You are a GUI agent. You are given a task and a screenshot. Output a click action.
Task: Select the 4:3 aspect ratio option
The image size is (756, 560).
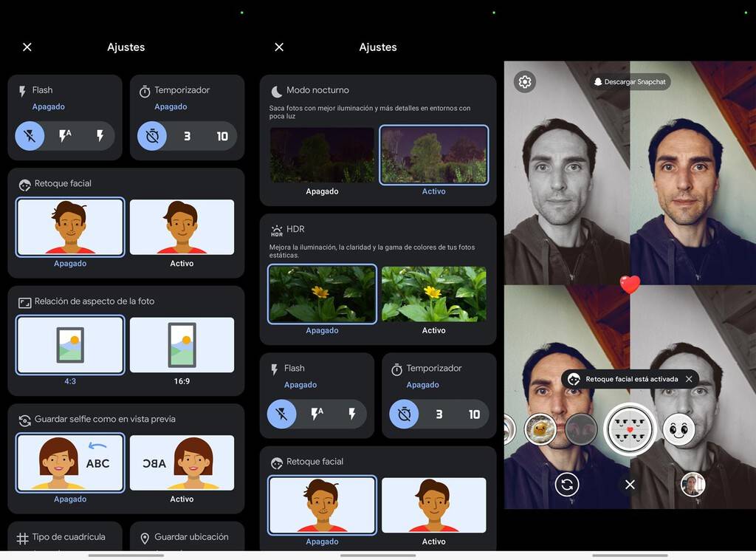click(x=70, y=345)
